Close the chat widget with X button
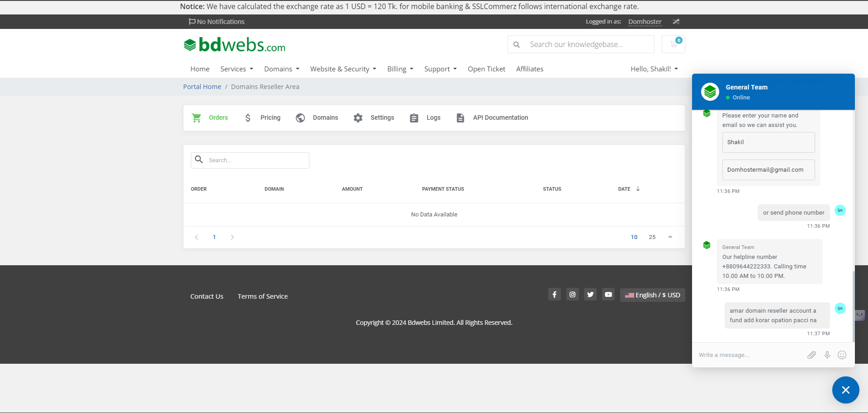This screenshot has height=413, width=868. (x=846, y=390)
